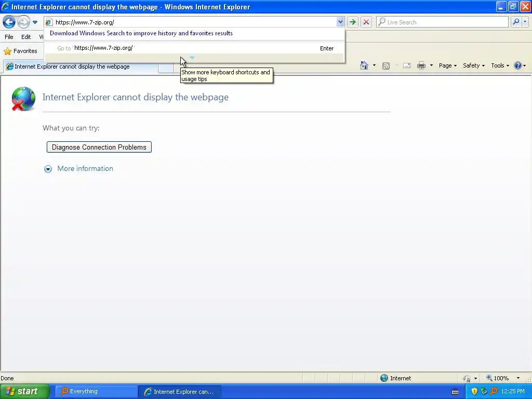This screenshot has height=399, width=532.
Task: Open the Safety menu
Action: coord(474,65)
